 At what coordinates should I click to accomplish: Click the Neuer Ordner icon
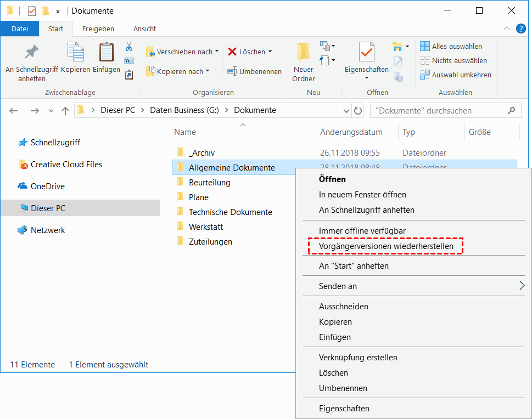pos(303,53)
